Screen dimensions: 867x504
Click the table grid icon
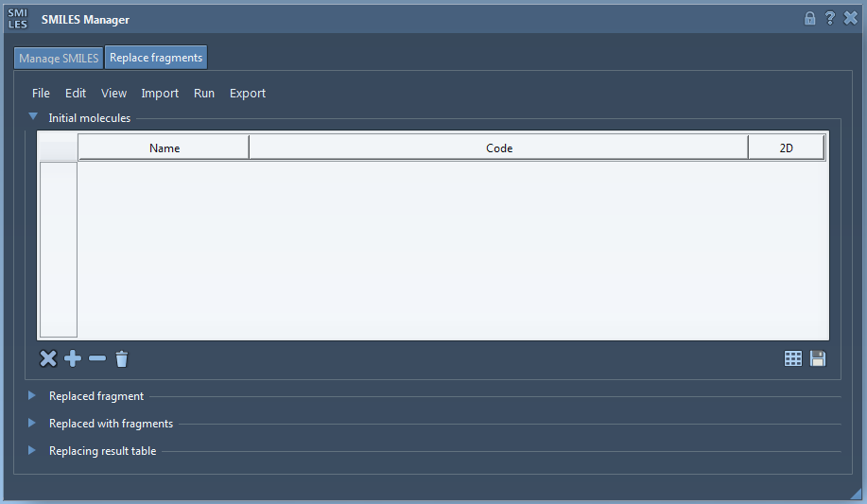point(793,359)
